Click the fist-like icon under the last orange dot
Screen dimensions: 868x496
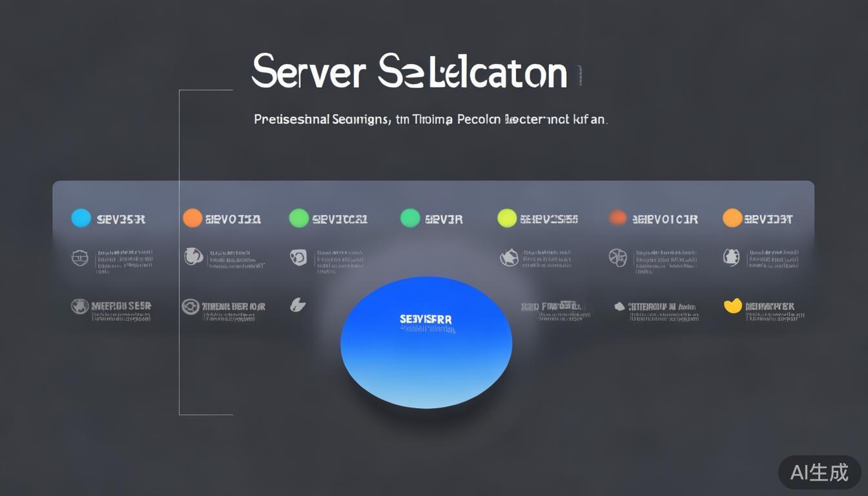pyautogui.click(x=731, y=257)
